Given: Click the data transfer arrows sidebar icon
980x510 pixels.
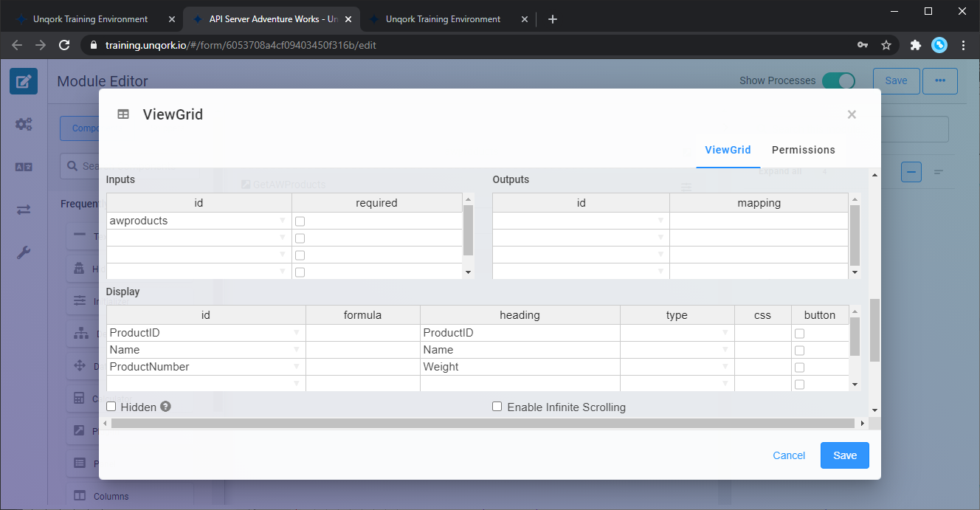Looking at the screenshot, I should [24, 210].
